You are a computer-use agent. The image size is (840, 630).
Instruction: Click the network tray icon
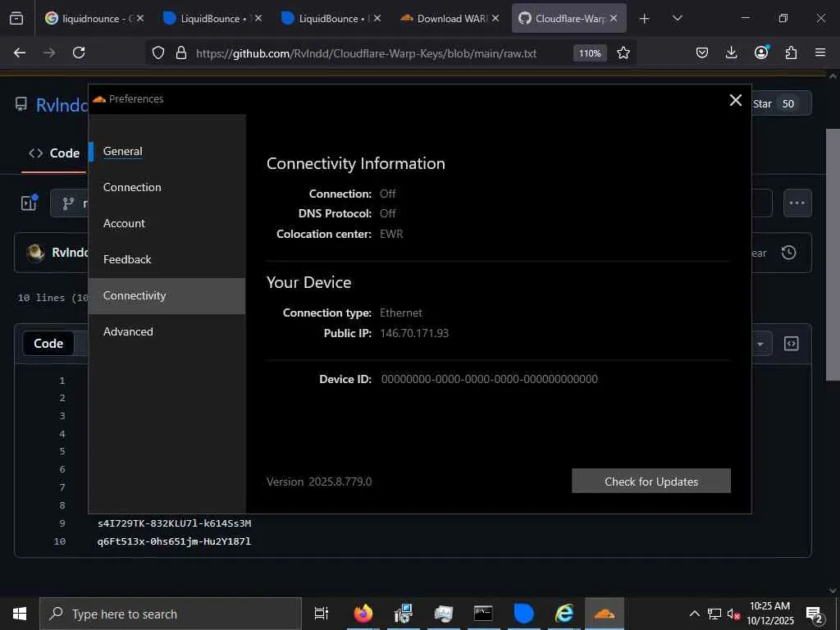click(x=714, y=614)
